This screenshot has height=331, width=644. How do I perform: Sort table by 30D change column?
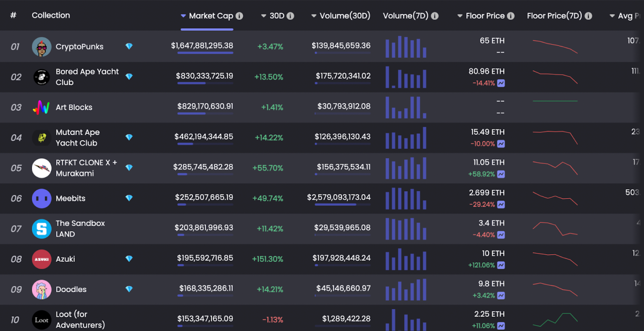[x=273, y=16]
